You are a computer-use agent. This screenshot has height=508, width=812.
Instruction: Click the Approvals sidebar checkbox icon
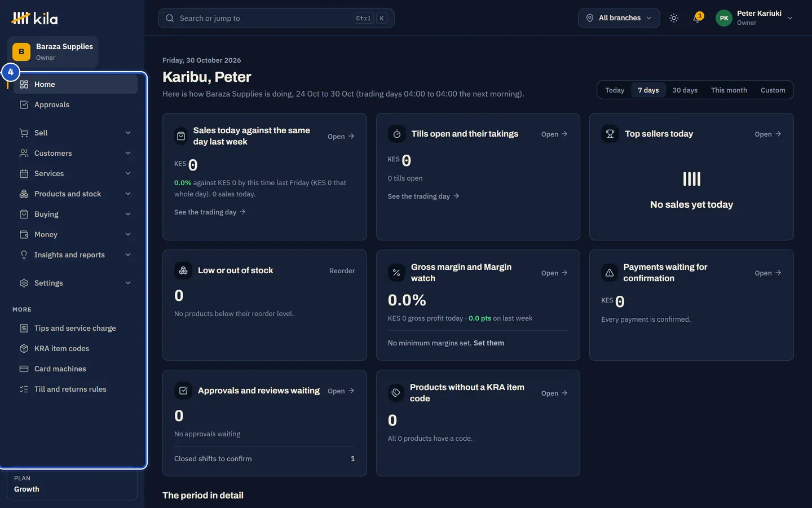(x=24, y=104)
